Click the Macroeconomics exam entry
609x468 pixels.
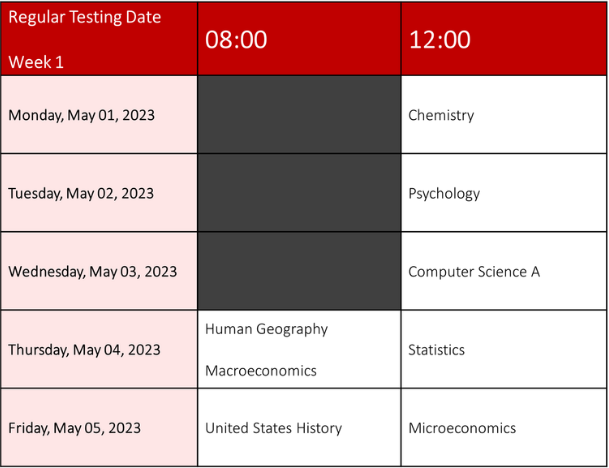point(261,371)
